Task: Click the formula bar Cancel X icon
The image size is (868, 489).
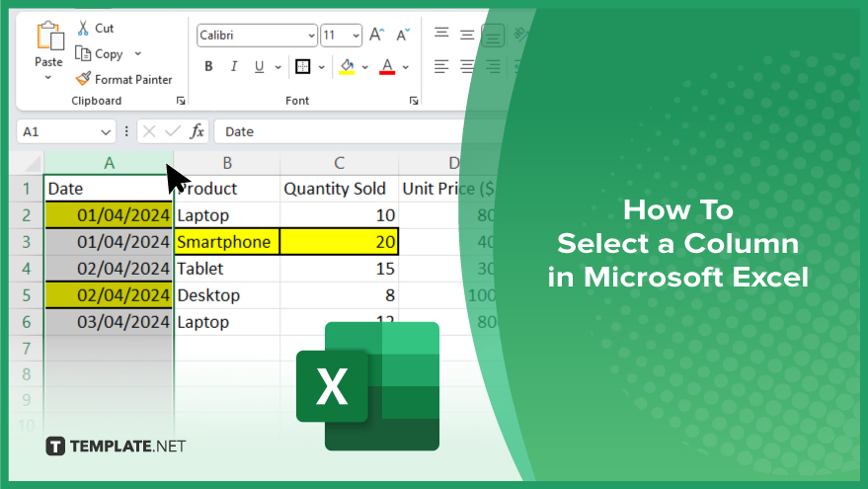Action: [x=148, y=131]
